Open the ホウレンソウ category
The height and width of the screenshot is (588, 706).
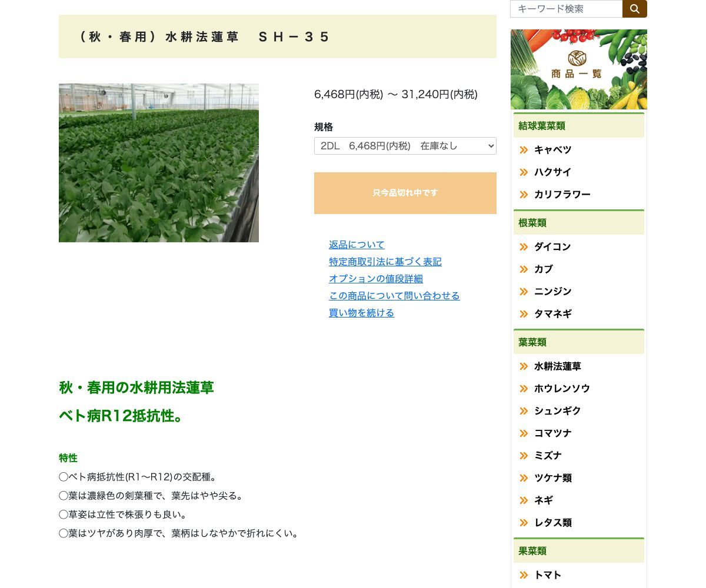click(562, 389)
